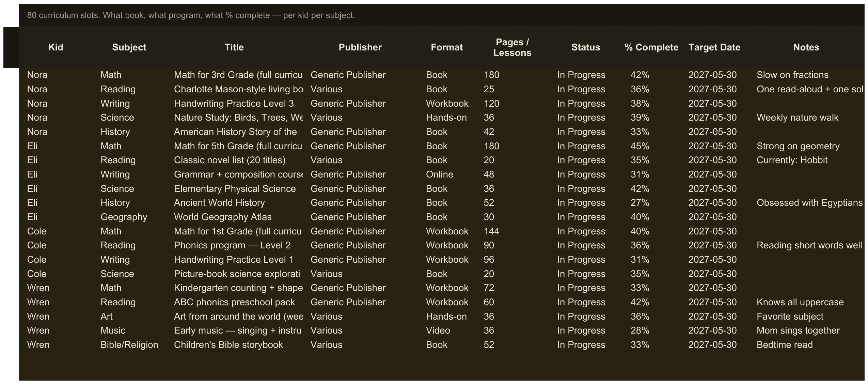
Task: Click 'Math for 3rd Grade' title cell
Action: pyautogui.click(x=234, y=75)
